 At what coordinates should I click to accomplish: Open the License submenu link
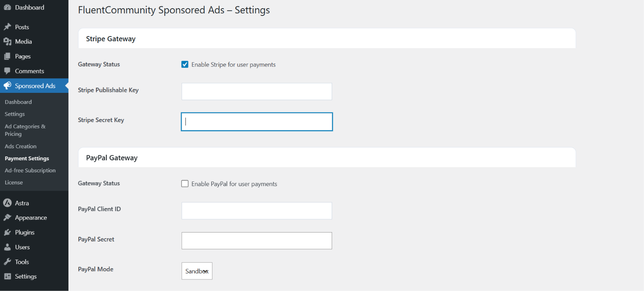pos(14,182)
